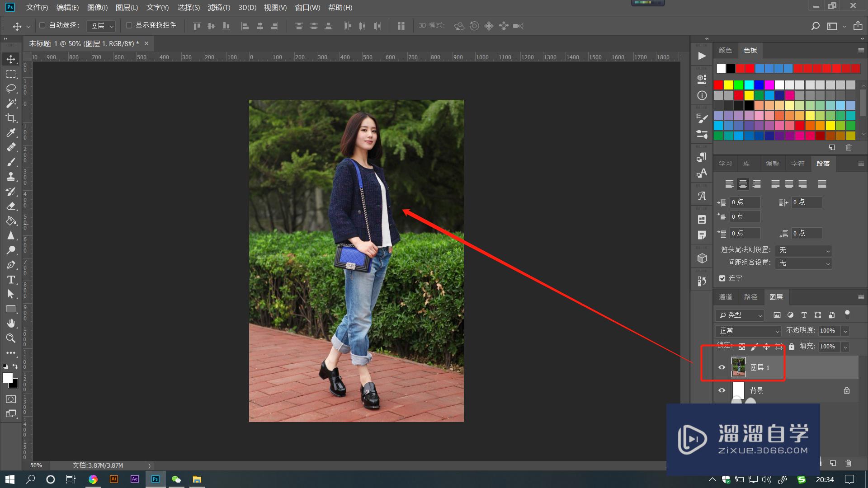Select the Horizontal Type tool
The height and width of the screenshot is (488, 868).
11,280
